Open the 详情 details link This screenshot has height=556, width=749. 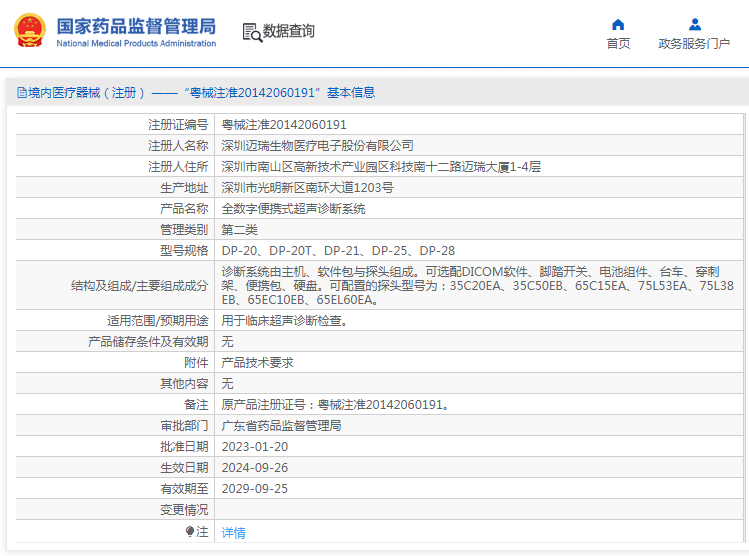coord(234,532)
